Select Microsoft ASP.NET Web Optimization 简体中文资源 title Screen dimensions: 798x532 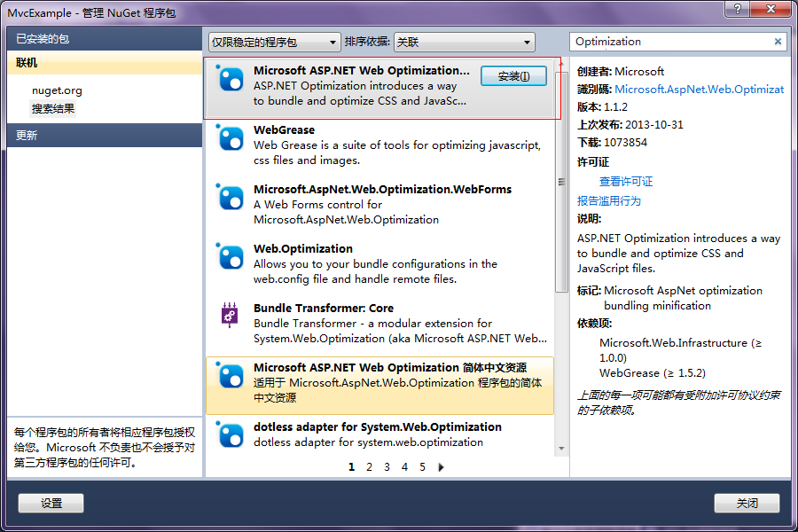[x=390, y=368]
